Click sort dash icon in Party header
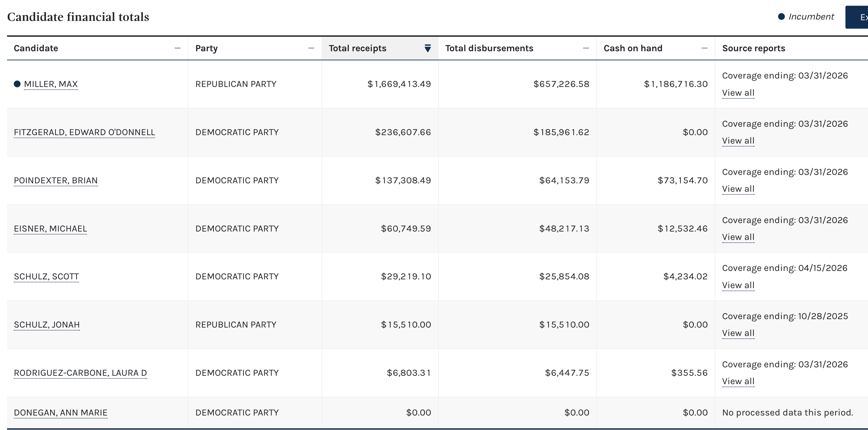Image resolution: width=868 pixels, height=430 pixels. [x=311, y=48]
